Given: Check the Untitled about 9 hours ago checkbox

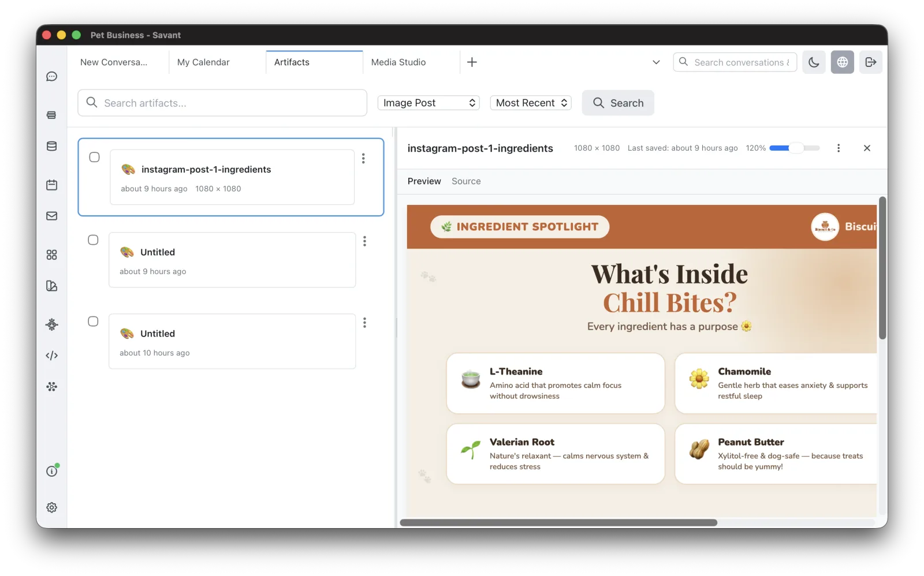Looking at the screenshot, I should coord(93,240).
